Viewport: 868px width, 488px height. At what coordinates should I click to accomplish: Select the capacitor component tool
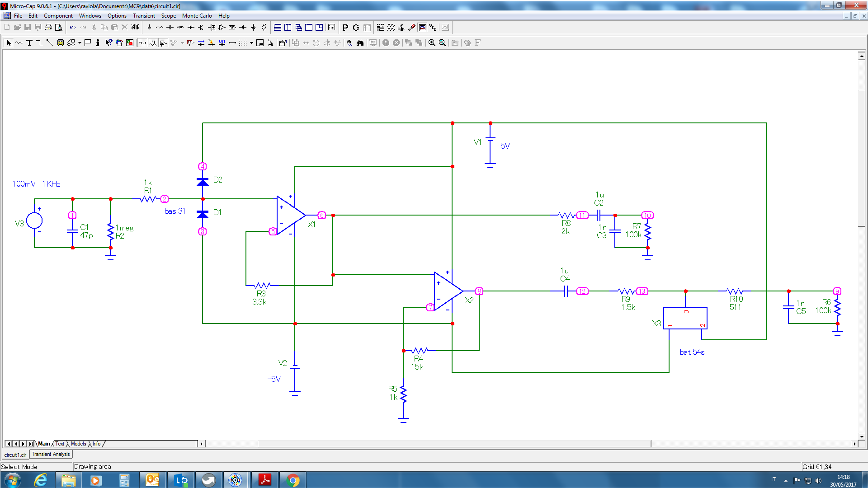pos(170,28)
